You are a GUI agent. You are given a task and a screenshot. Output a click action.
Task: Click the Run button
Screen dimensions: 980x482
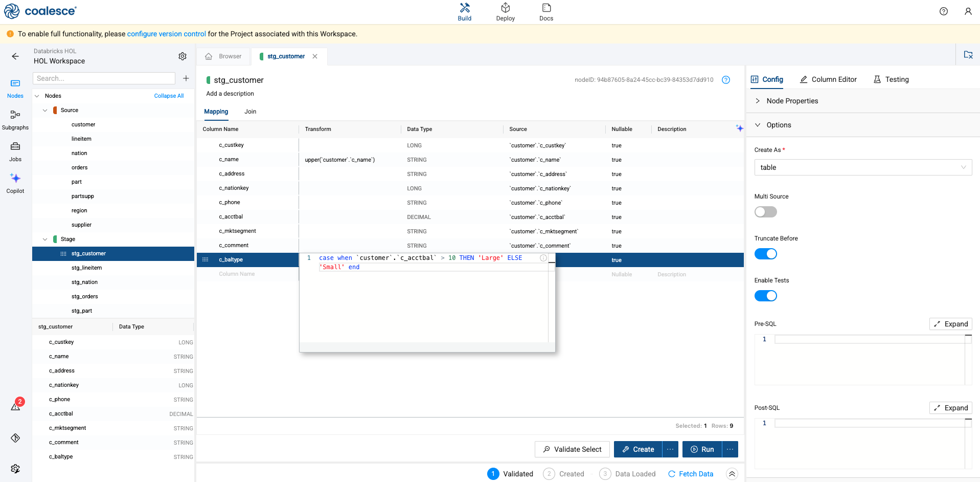[x=702, y=449]
